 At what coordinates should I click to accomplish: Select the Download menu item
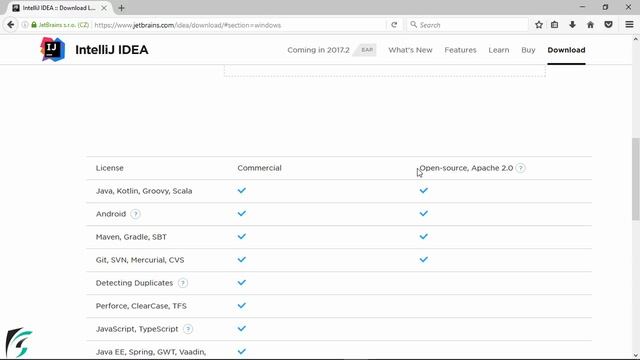click(566, 50)
